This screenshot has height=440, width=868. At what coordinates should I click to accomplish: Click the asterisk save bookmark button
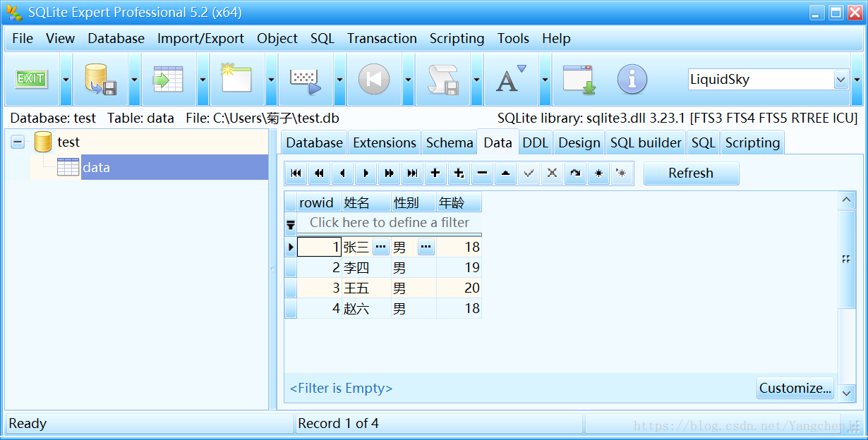point(598,173)
